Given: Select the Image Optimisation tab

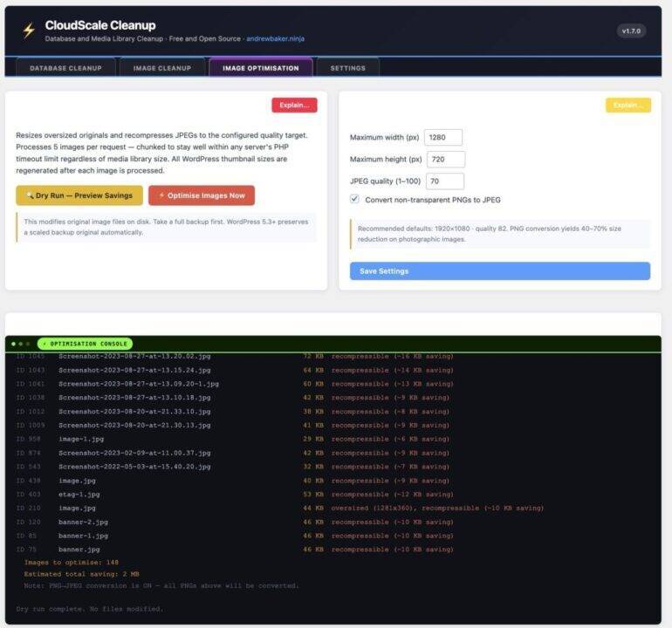Looking at the screenshot, I should tap(260, 68).
